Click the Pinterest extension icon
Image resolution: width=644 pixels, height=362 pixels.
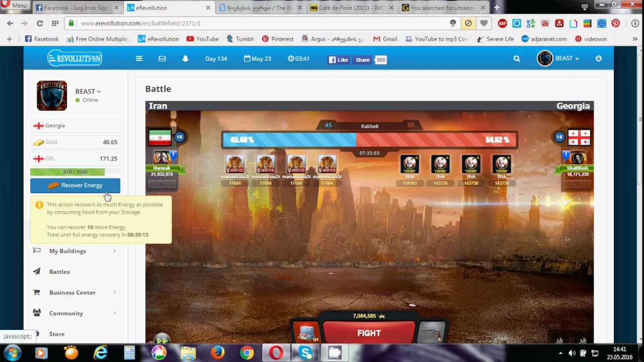coord(615,23)
